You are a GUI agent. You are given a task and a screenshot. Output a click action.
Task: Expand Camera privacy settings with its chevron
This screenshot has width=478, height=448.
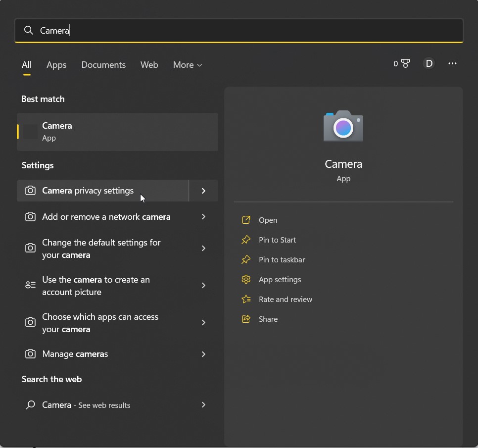click(x=203, y=191)
